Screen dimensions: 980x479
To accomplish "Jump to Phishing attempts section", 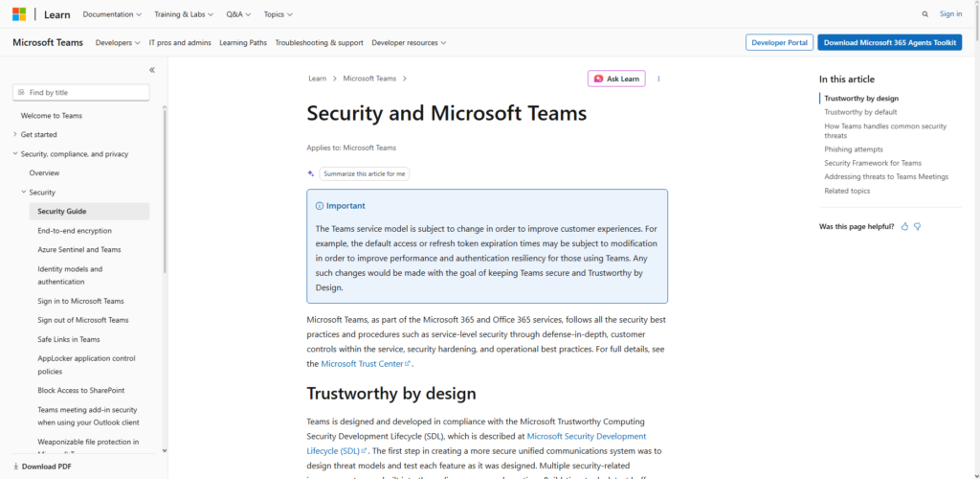I will pyautogui.click(x=854, y=148).
